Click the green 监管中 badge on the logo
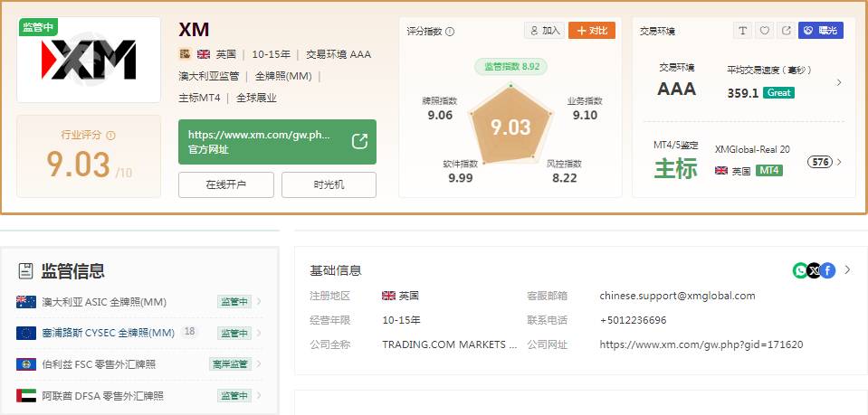 point(38,27)
